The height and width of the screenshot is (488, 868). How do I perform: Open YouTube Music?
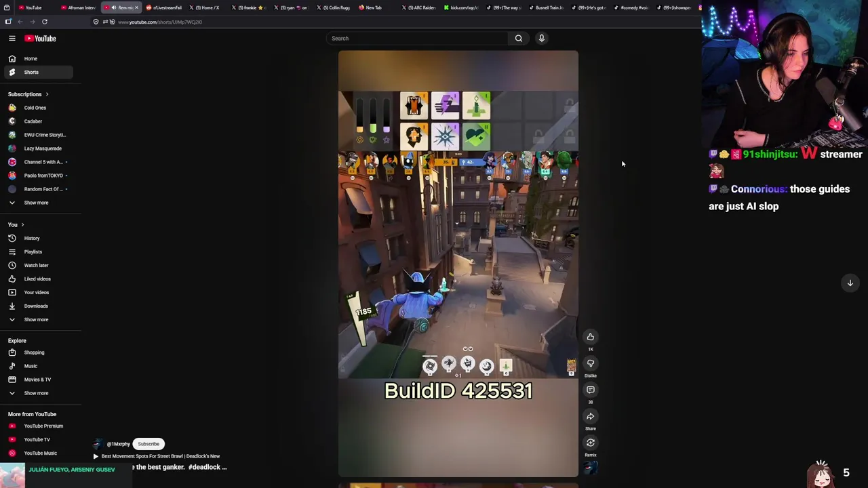pos(39,453)
